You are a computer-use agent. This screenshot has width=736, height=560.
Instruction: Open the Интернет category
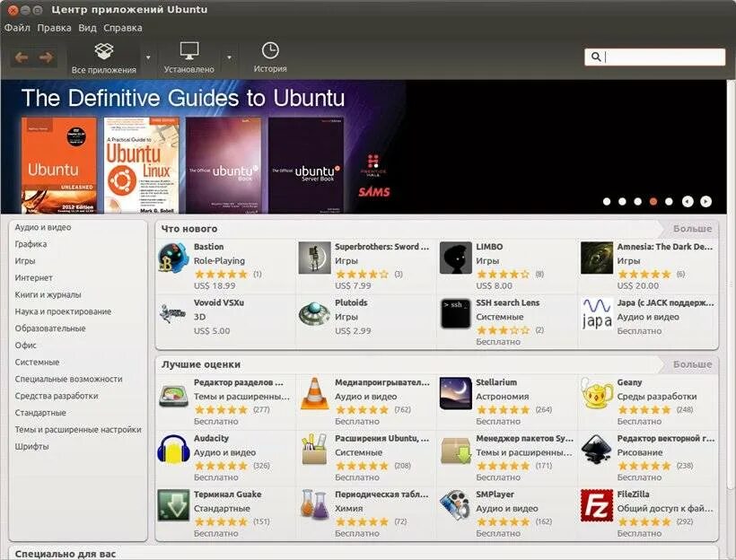click(33, 278)
